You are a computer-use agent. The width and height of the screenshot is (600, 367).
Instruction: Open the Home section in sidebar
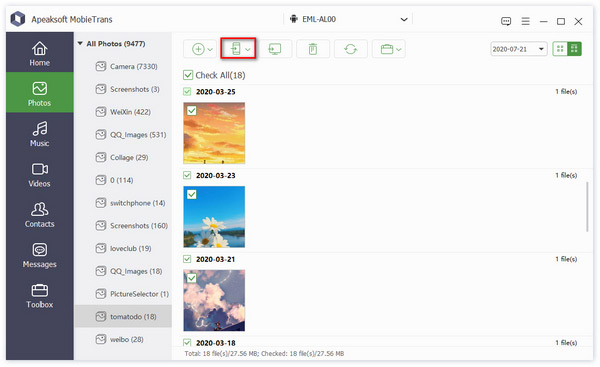(39, 52)
